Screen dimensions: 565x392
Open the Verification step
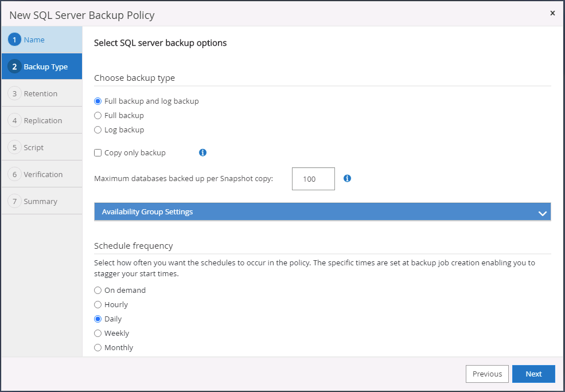click(43, 175)
